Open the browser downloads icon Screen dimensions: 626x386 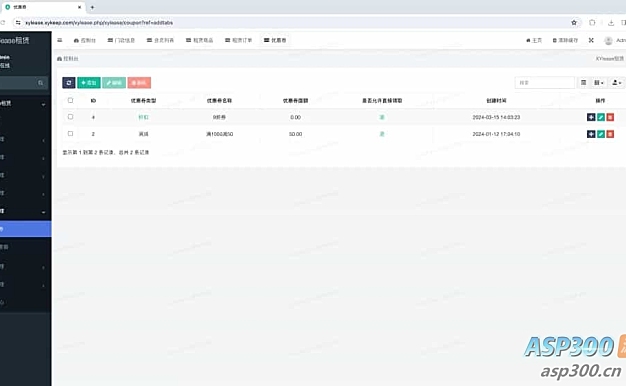click(611, 23)
